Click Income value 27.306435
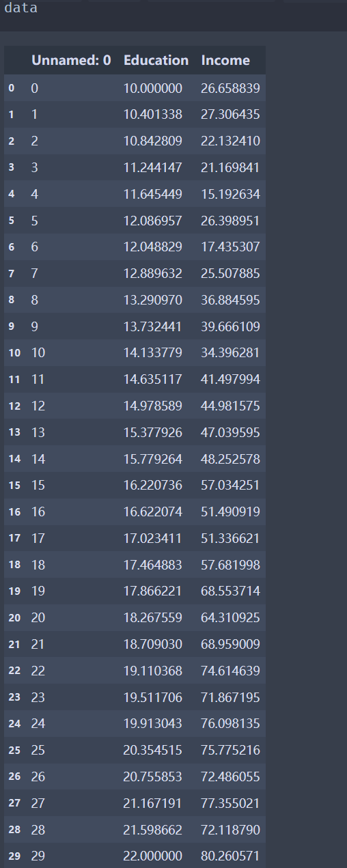Image resolution: width=347 pixels, height=868 pixels. click(230, 115)
